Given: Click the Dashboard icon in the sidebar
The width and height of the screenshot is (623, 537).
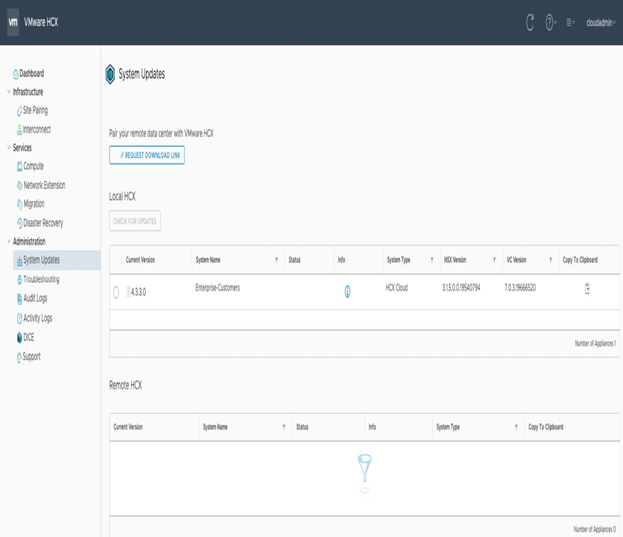Looking at the screenshot, I should [15, 74].
